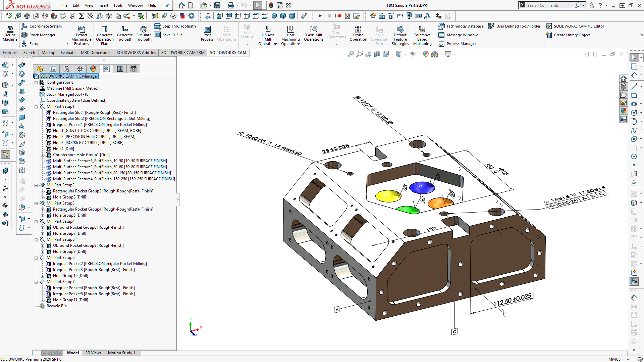Open the File menu
644x362 pixels.
64,5
